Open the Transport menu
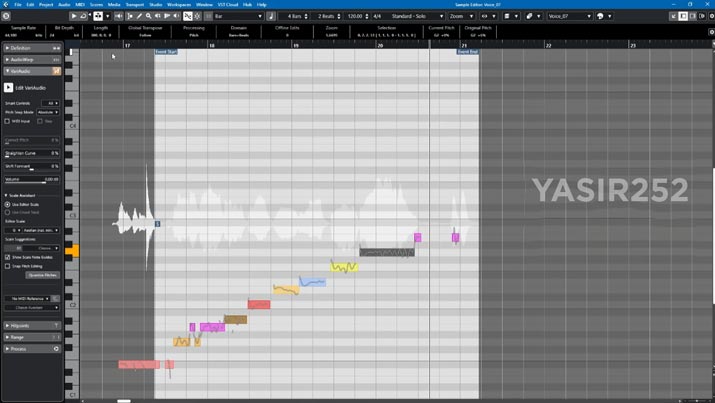This screenshot has height=403, width=715. pos(135,5)
